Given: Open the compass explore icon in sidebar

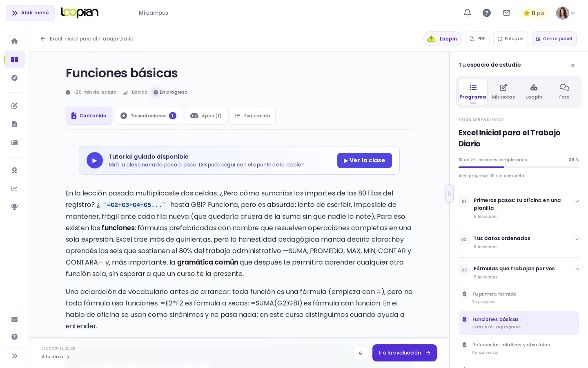Looking at the screenshot, I should click(14, 78).
